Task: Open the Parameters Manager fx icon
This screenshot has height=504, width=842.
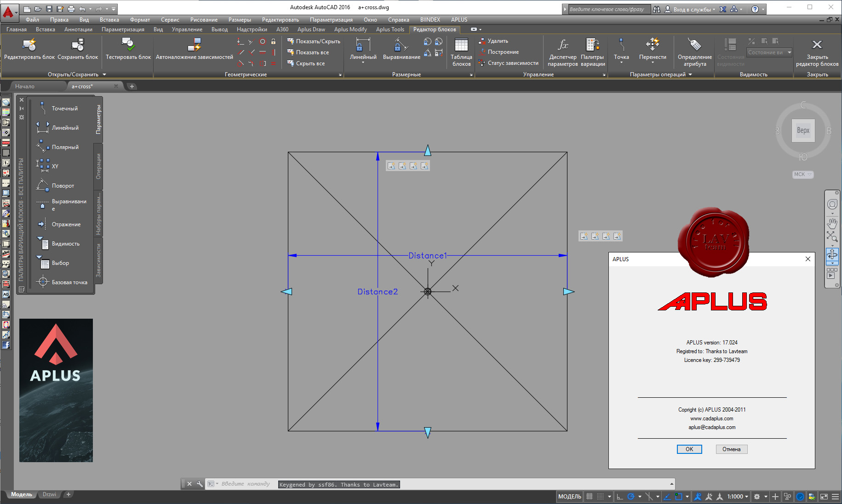Action: (x=563, y=45)
